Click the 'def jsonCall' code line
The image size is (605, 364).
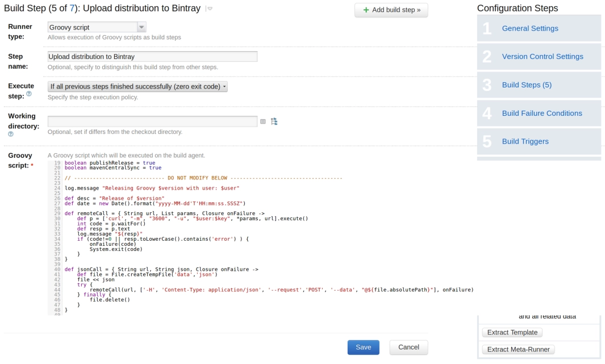pyautogui.click(x=161, y=270)
